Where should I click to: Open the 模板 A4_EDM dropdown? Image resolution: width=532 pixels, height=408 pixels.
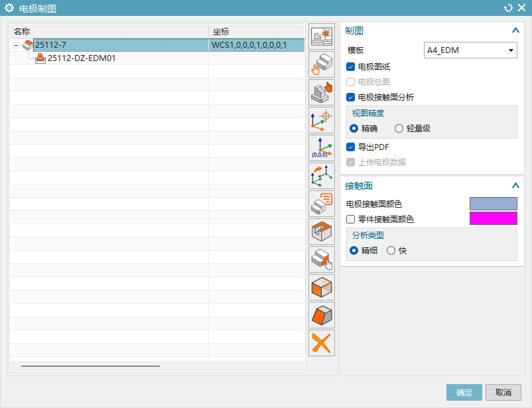coord(470,50)
